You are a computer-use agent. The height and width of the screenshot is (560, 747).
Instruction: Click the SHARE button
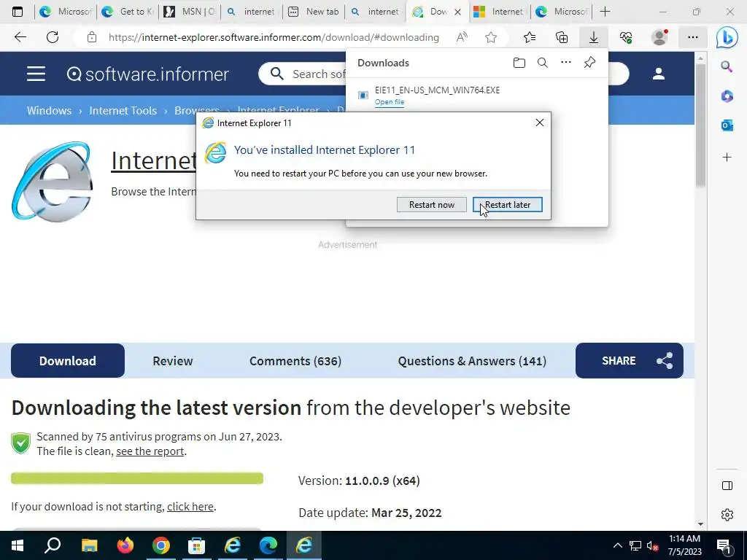coord(630,360)
